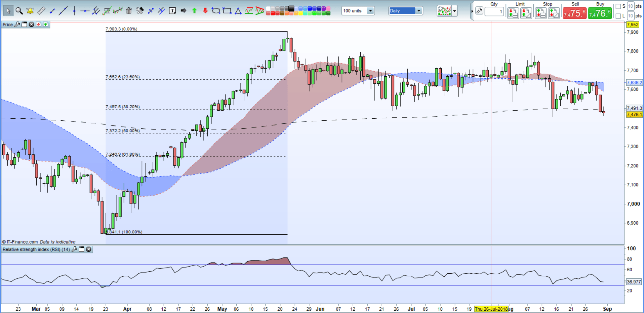Select the red-green zigzag pattern tool
The height and width of the screenshot is (313, 644).
[x=249, y=11]
